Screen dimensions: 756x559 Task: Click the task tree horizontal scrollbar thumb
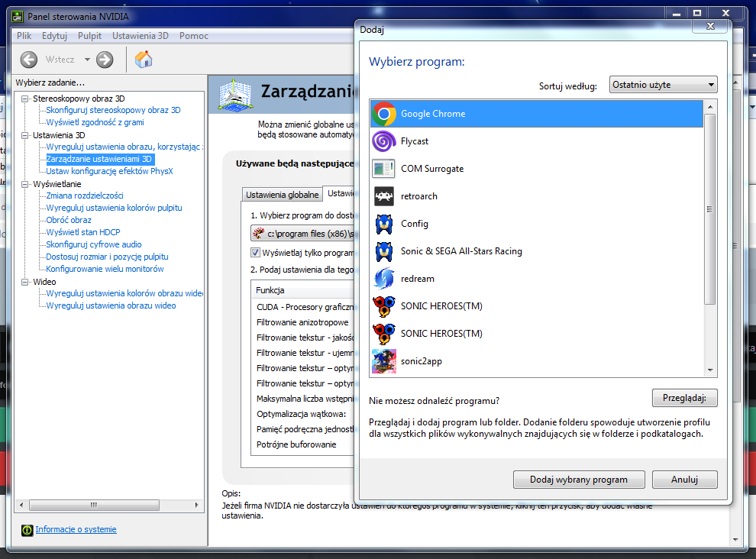pyautogui.click(x=94, y=505)
